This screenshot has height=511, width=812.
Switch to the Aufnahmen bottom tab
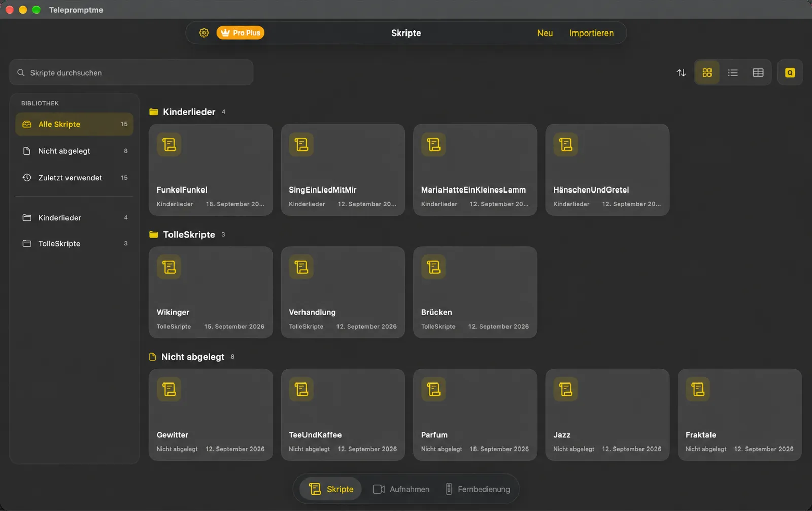(x=401, y=489)
